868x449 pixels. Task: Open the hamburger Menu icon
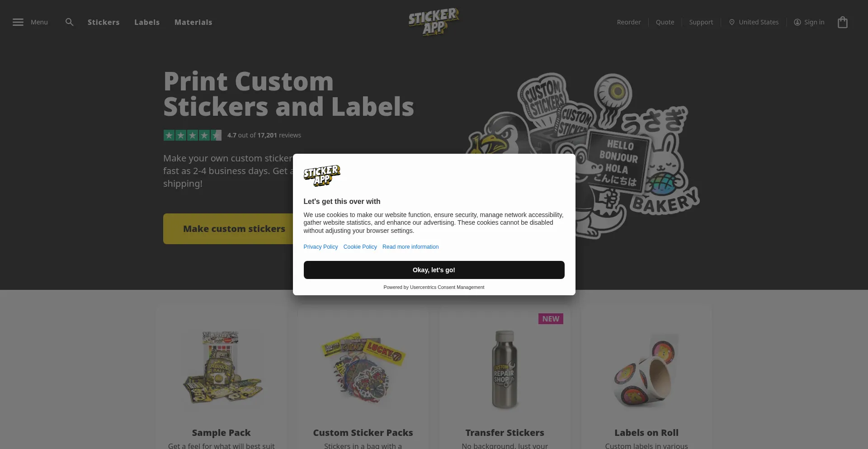click(x=18, y=22)
